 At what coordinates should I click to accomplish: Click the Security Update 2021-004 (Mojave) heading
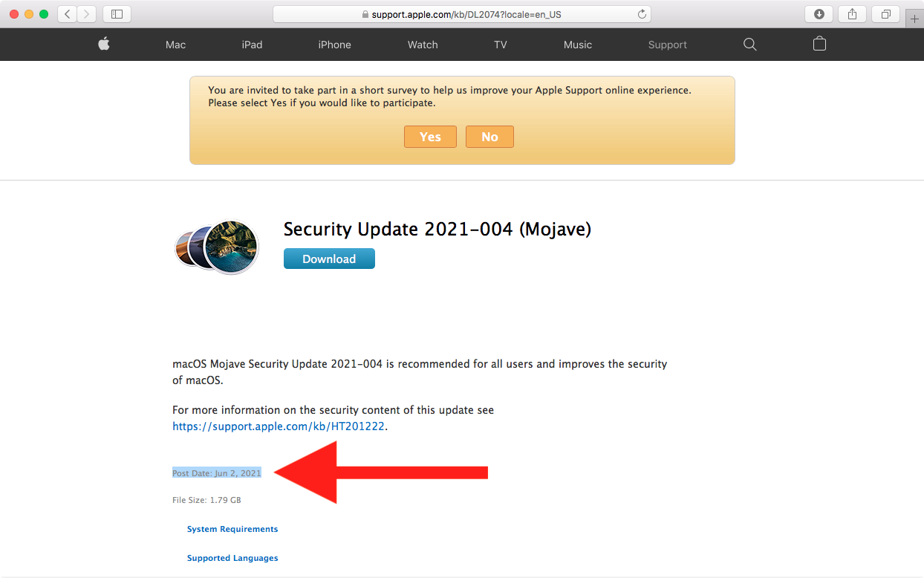tap(437, 230)
